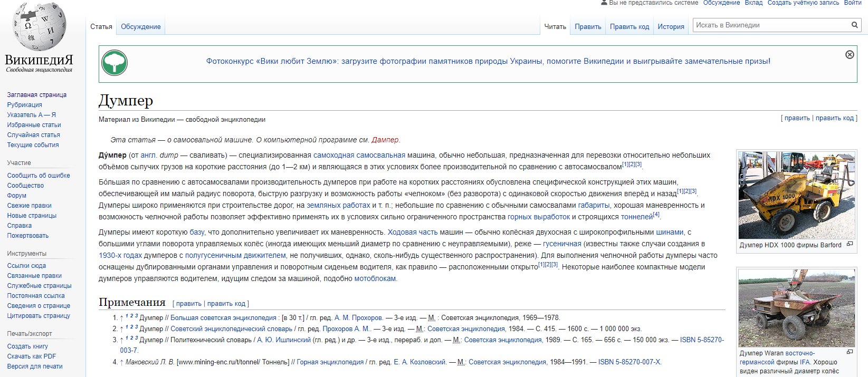
Task: Open the top-bar Обсуждение user link
Action: tap(721, 3)
